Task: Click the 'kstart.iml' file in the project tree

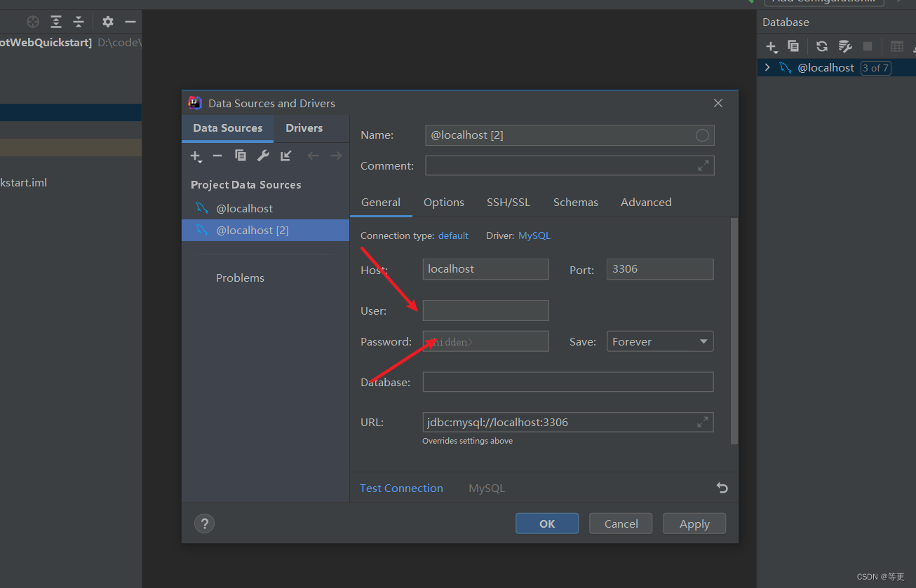Action: (23, 182)
